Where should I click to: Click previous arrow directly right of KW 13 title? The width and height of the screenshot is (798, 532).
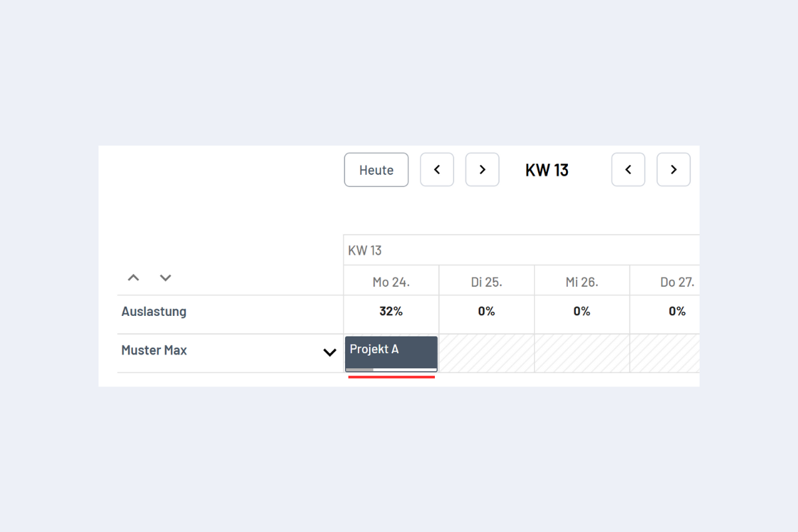(x=628, y=170)
